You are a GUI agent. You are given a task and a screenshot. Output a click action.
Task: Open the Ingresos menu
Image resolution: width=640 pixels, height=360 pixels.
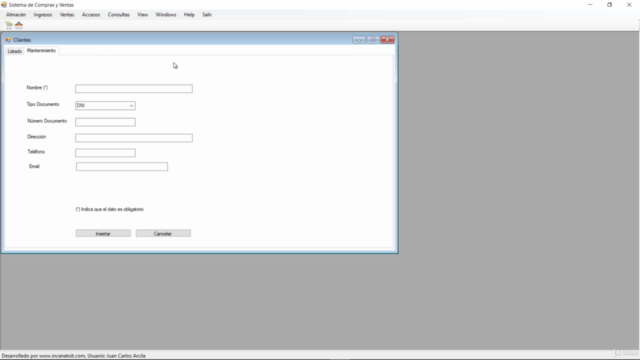tap(43, 15)
